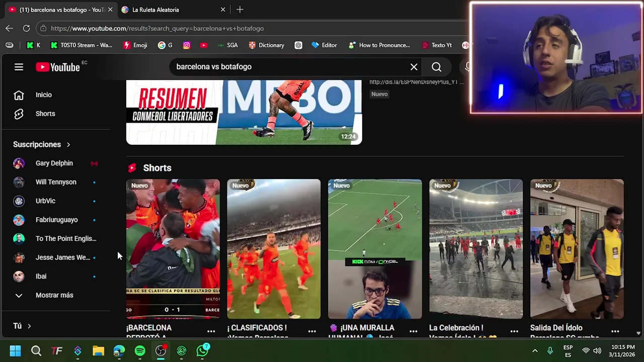
Task: Clear the search query with X
Action: pos(414,67)
